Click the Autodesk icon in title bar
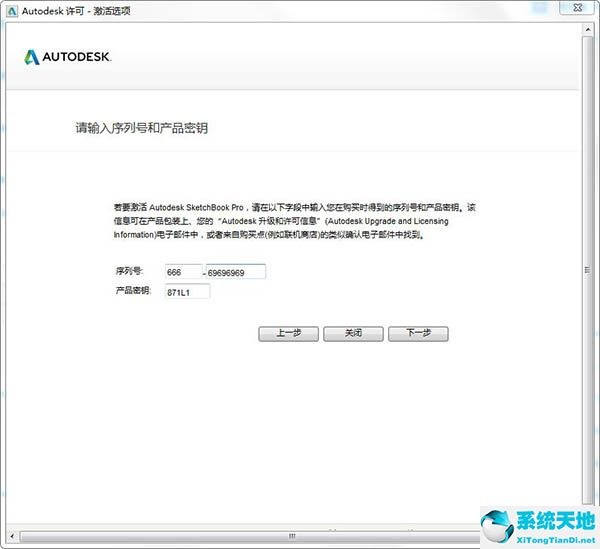The width and height of the screenshot is (600, 549). click(x=12, y=11)
